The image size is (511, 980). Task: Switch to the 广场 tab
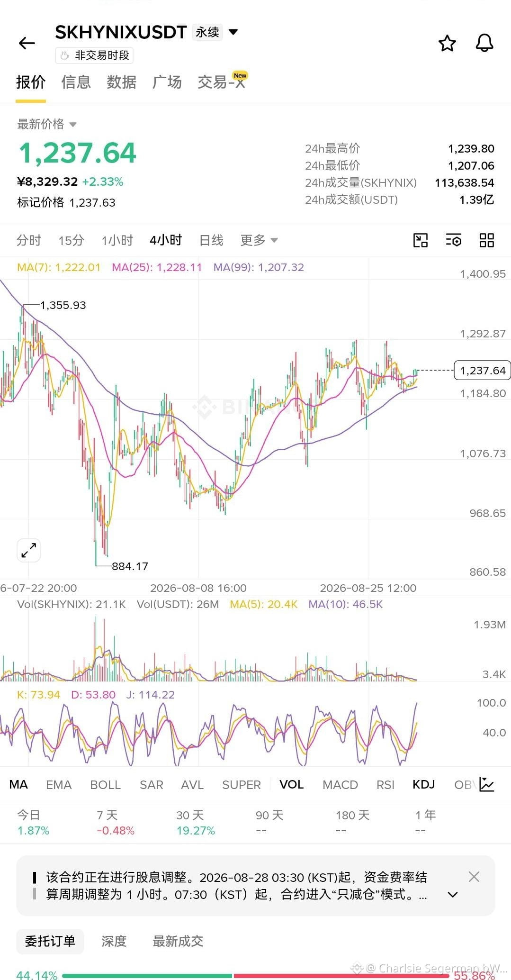coord(167,82)
